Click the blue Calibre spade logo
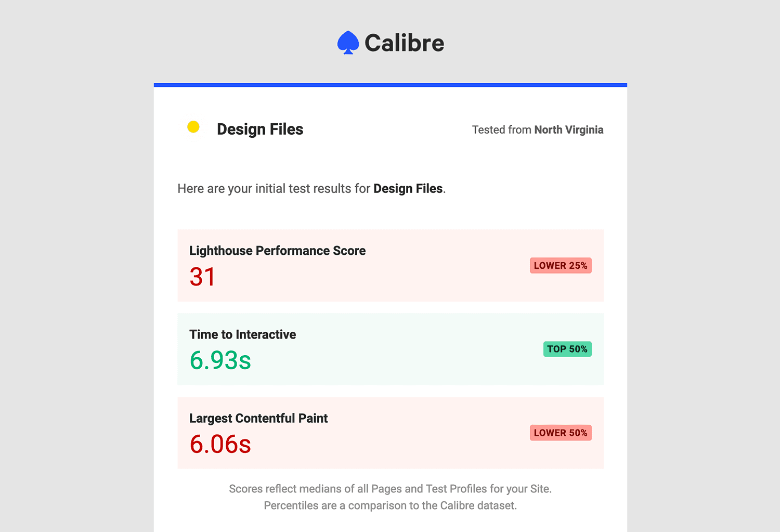Screen dimensions: 780x532 pos(348,43)
